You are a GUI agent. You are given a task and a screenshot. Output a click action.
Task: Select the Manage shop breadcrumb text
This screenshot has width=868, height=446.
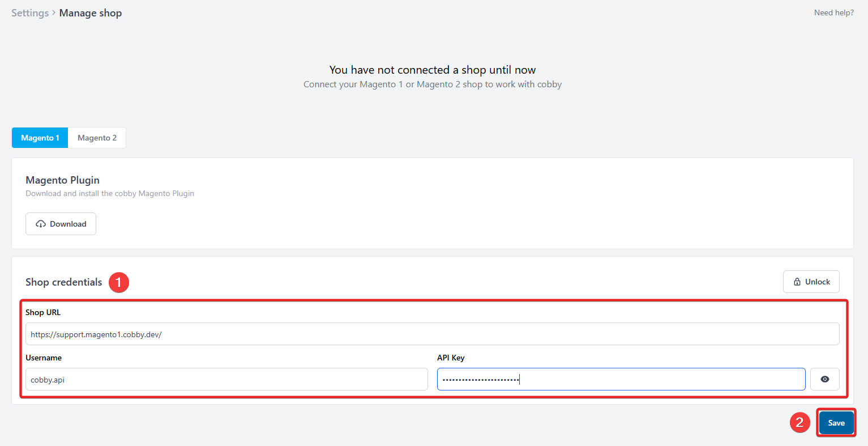(x=91, y=12)
